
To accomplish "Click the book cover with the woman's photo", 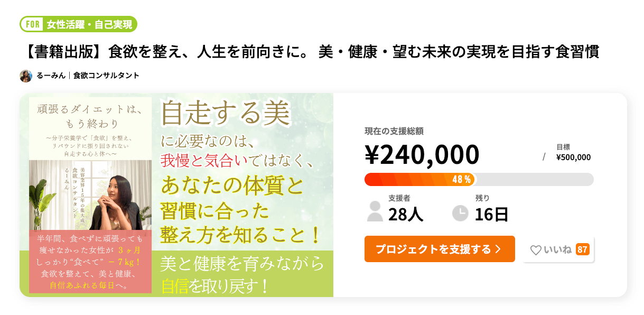I will click(90, 194).
